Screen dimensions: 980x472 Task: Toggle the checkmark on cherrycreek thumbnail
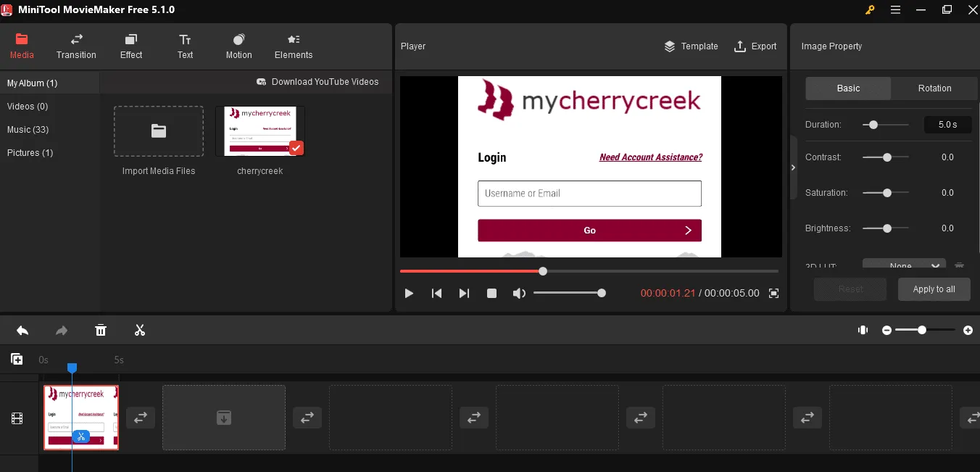click(x=296, y=148)
